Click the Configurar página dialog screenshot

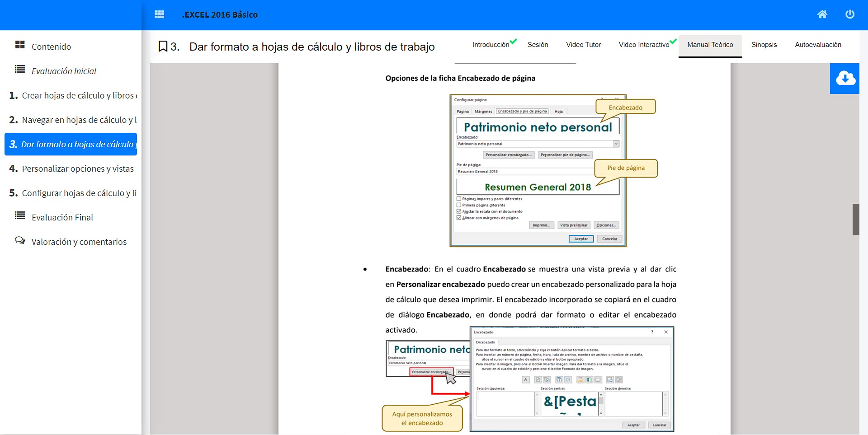tap(538, 171)
